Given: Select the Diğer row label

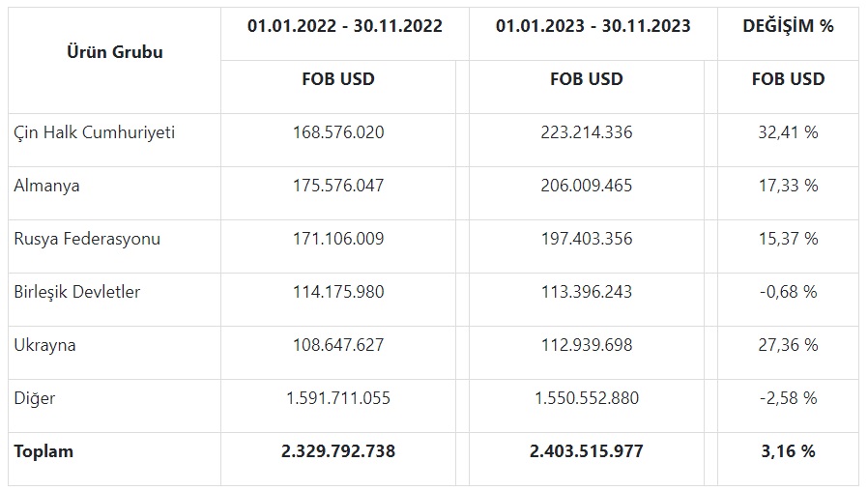Looking at the screenshot, I should [35, 398].
